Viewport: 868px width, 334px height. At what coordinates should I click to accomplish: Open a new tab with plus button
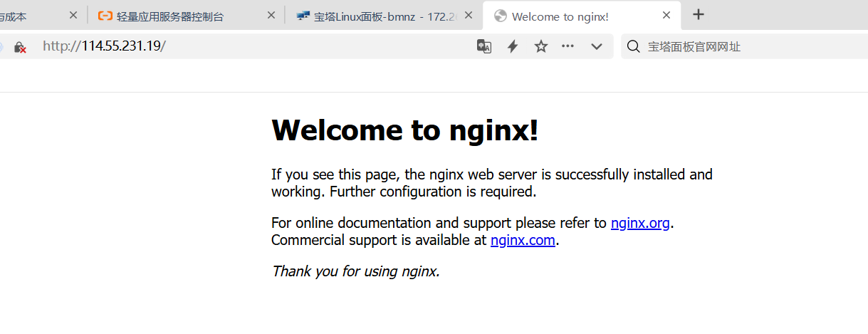(x=699, y=14)
